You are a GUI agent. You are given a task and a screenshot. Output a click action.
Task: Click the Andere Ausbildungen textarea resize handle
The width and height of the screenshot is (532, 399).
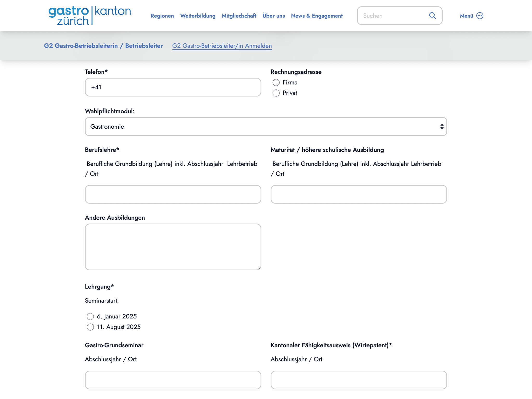point(259,268)
